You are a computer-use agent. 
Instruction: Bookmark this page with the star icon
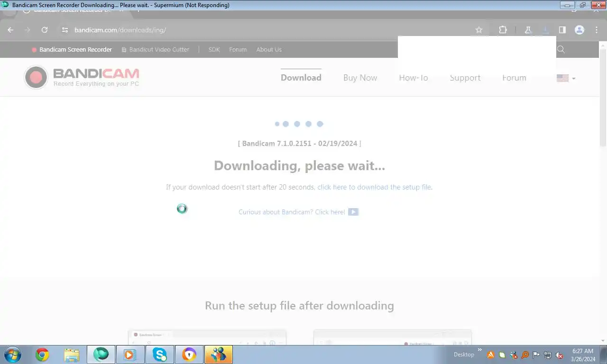pyautogui.click(x=479, y=30)
